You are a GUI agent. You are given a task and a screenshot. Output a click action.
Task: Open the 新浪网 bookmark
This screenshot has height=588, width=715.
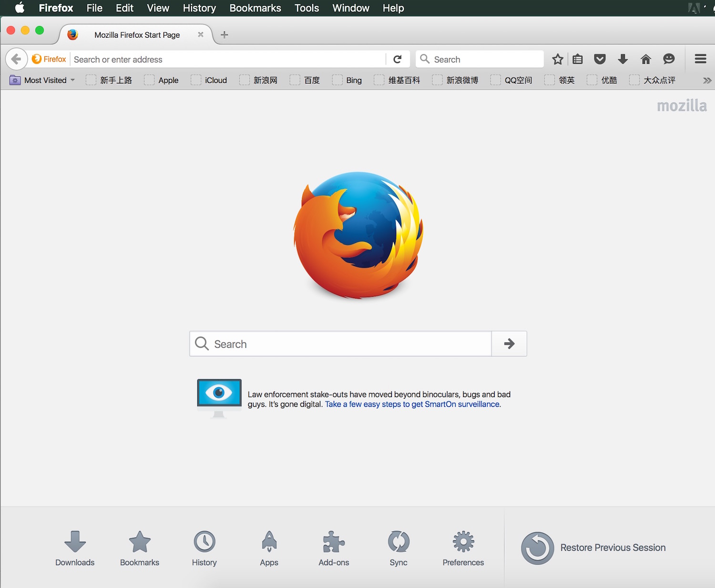[259, 80]
